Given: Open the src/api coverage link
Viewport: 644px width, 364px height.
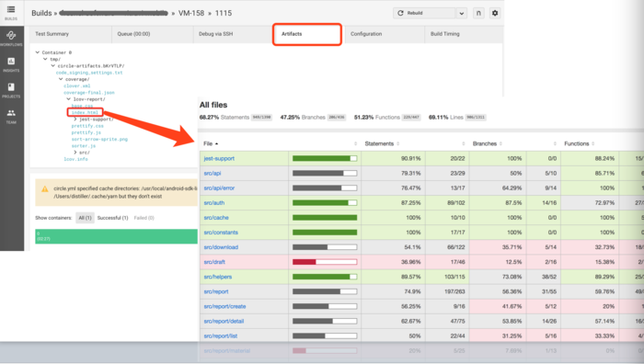Looking at the screenshot, I should click(213, 173).
